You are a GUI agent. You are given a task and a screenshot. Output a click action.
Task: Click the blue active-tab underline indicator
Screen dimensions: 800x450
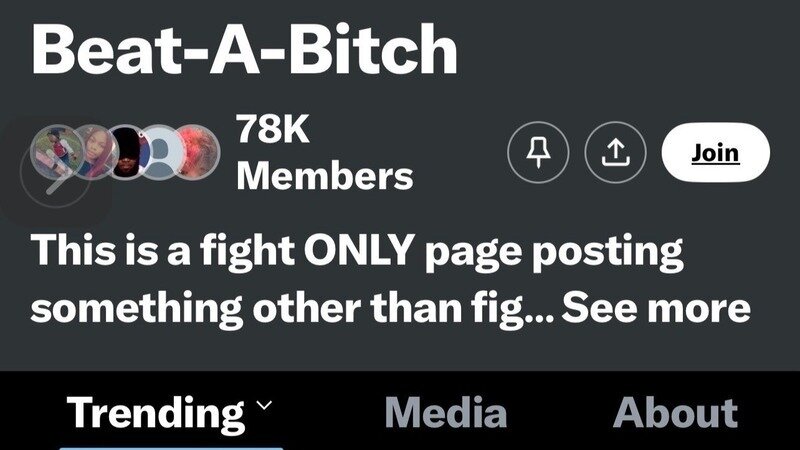[171, 448]
